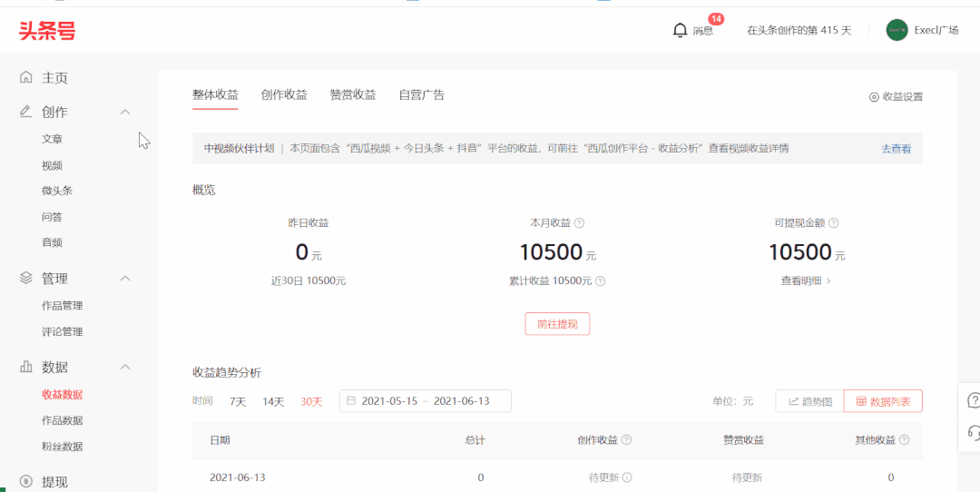Image resolution: width=980 pixels, height=492 pixels.
Task: Click the Execl广场 profile avatar
Action: click(x=897, y=30)
